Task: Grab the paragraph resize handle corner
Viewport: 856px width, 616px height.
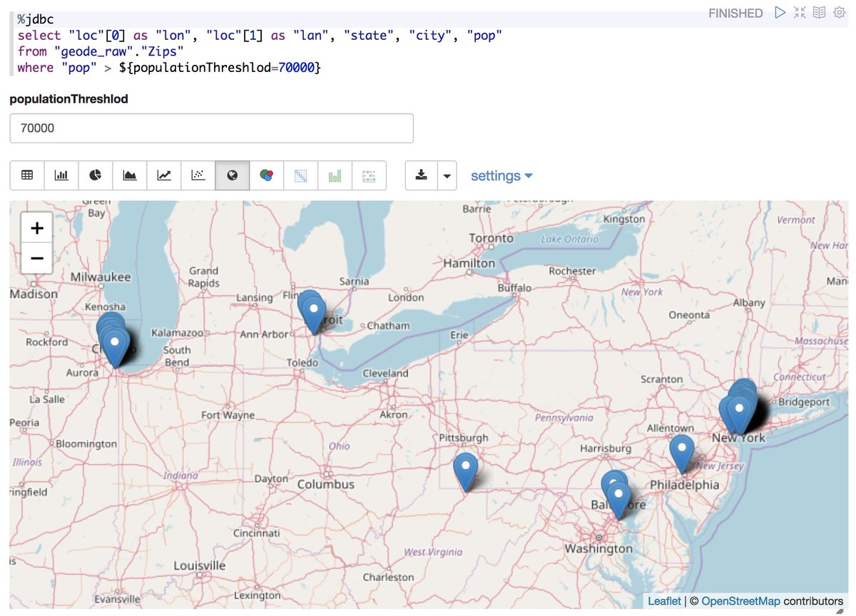Action: [x=840, y=611]
